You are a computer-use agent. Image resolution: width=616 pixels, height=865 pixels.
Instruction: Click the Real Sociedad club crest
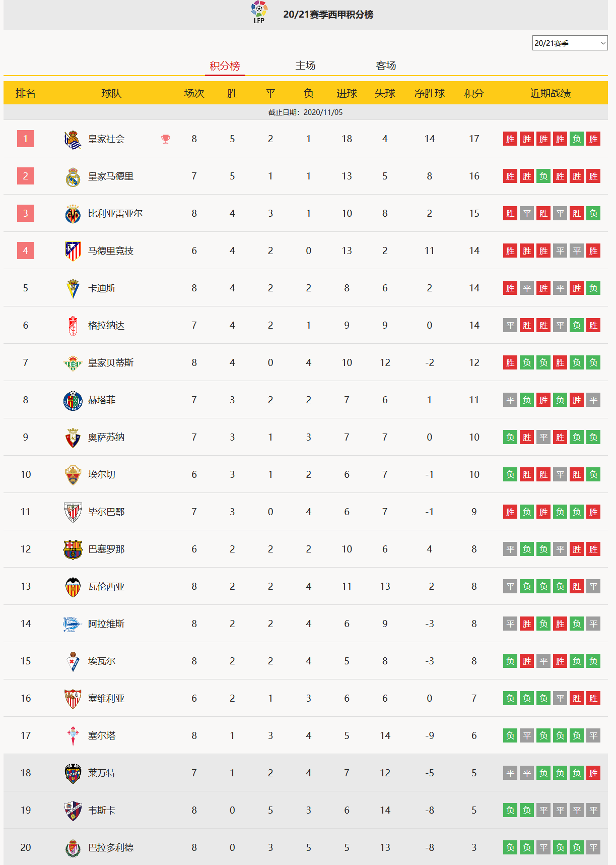pyautogui.click(x=73, y=139)
